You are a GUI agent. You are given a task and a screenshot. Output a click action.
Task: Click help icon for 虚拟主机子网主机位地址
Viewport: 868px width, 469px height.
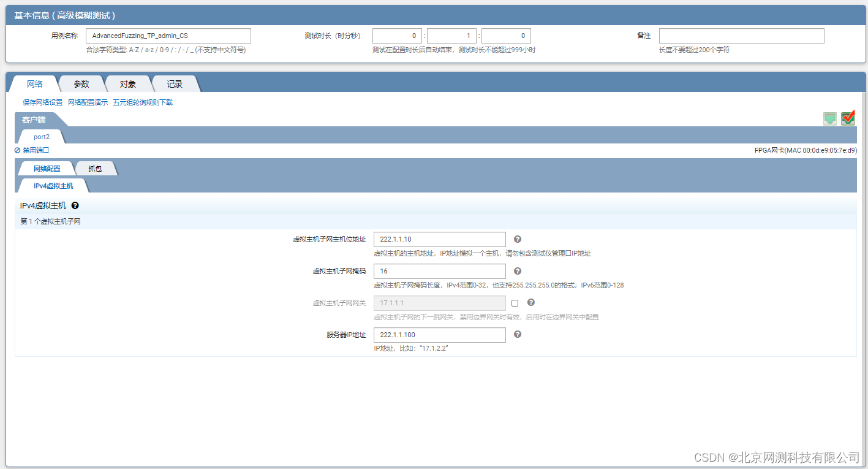[x=518, y=239]
